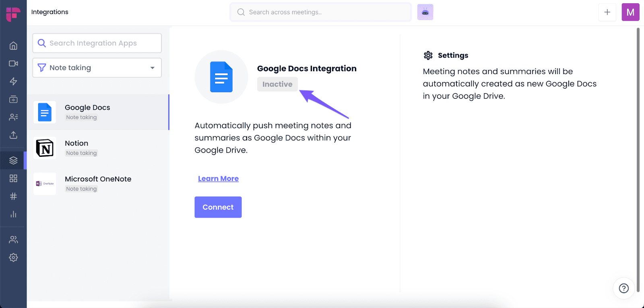Go to Home in the sidebar

point(13,46)
